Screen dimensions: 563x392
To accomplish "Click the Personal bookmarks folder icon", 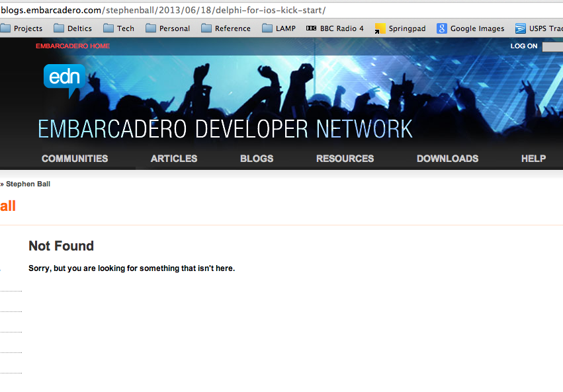I will pos(151,28).
